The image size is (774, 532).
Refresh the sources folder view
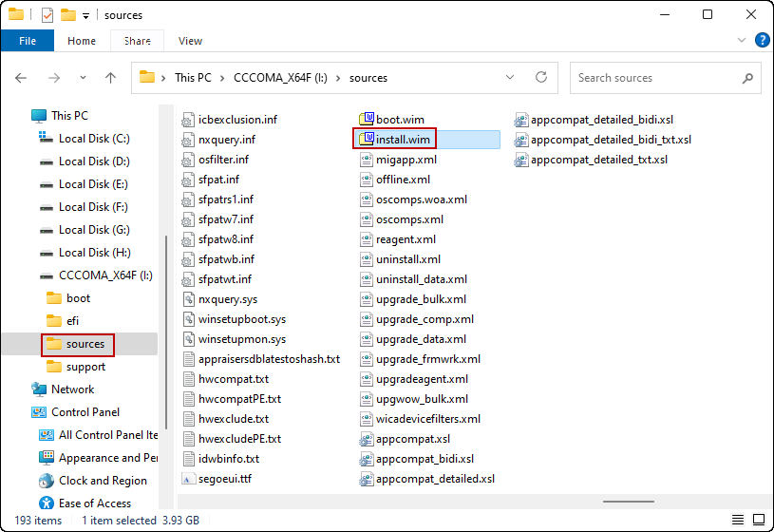pos(541,78)
